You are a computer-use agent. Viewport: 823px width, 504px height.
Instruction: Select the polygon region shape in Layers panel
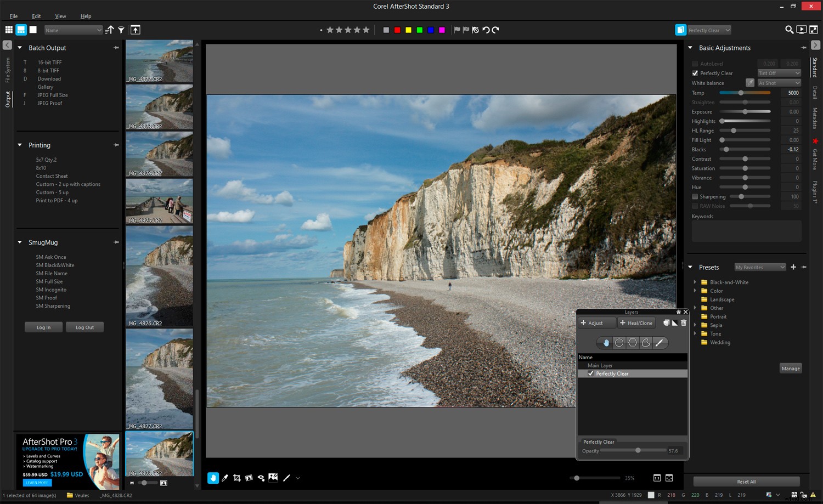click(x=632, y=342)
